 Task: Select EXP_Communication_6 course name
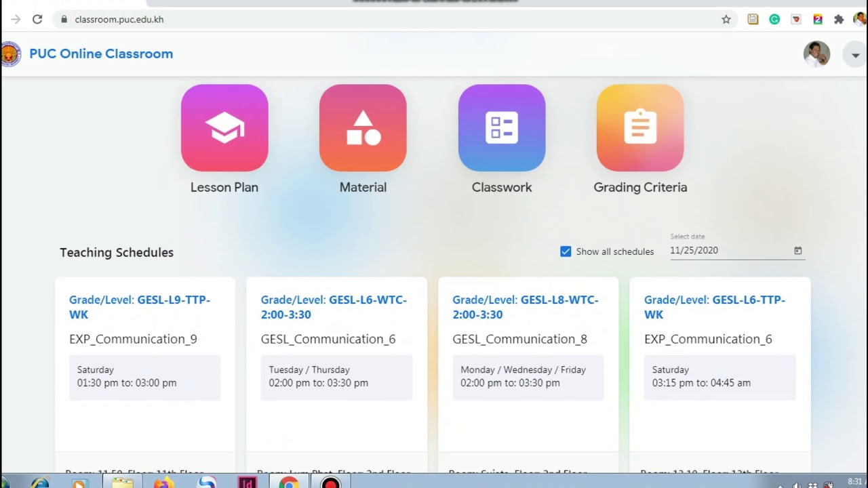708,339
